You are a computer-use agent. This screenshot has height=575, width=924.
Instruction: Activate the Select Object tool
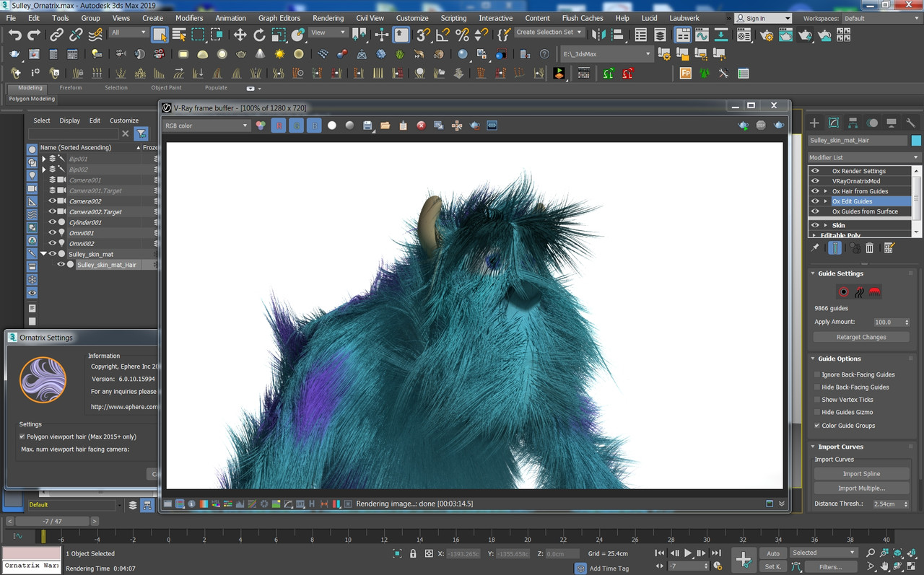(x=160, y=35)
